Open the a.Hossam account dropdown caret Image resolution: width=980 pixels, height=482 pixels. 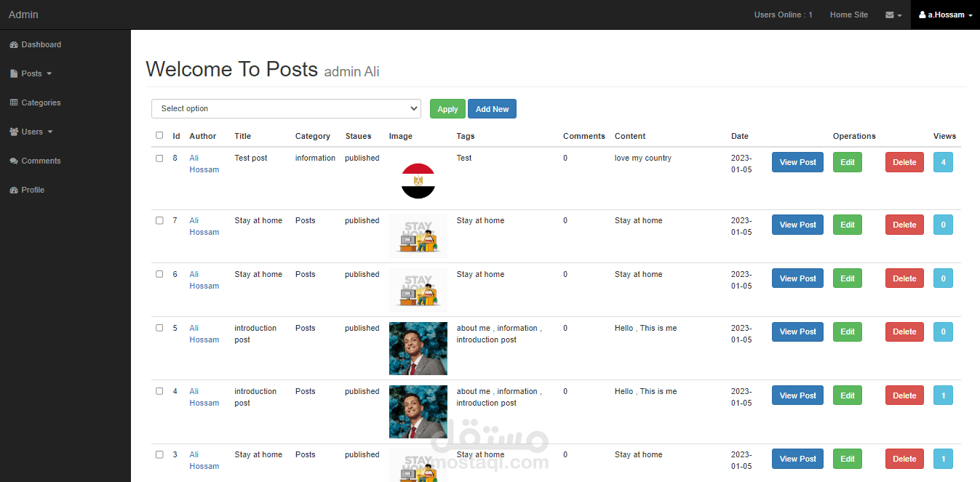[971, 15]
